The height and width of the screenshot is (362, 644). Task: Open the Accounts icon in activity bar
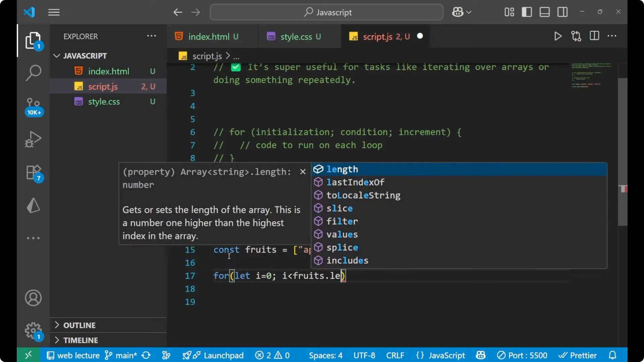[x=33, y=298]
